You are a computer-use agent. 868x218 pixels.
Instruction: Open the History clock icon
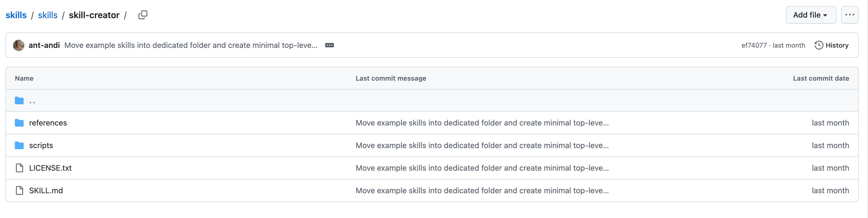tap(819, 45)
